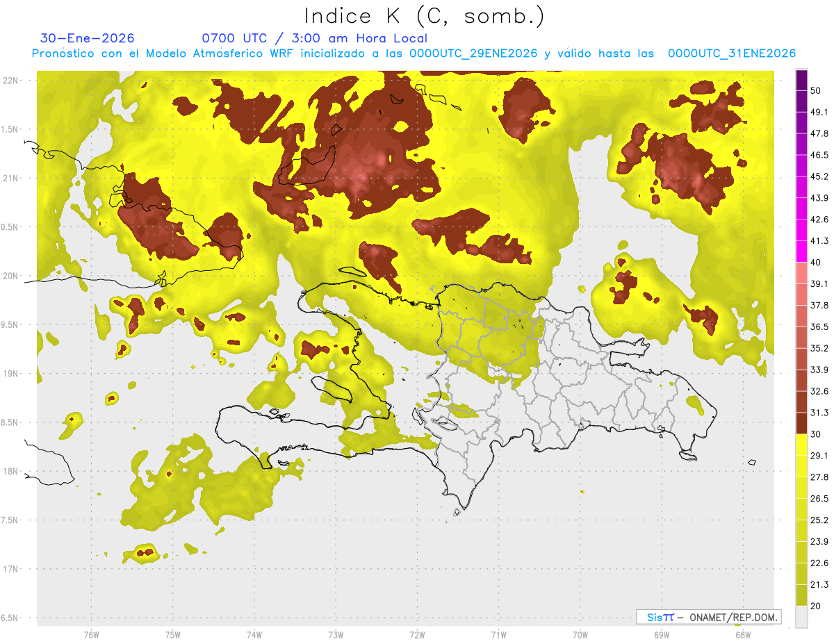Click the bright yellow swatch between 29.1 and 30

(x=801, y=445)
